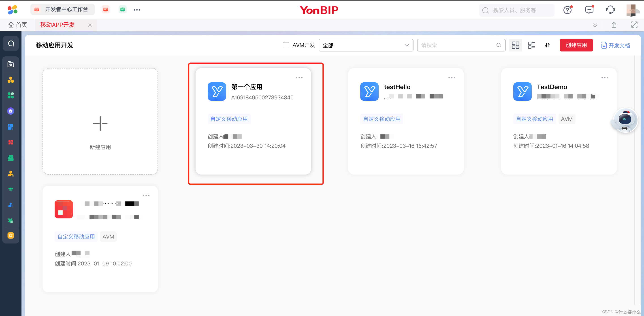Expand the tab list double chevron
The width and height of the screenshot is (644, 316).
[595, 25]
